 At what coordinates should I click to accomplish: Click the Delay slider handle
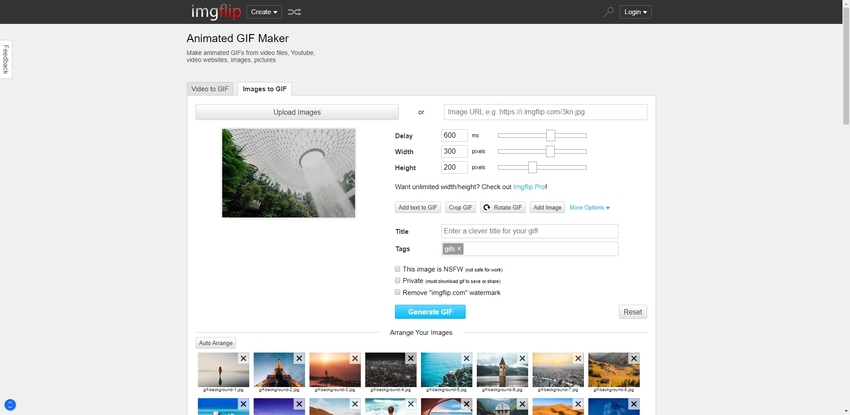click(551, 135)
